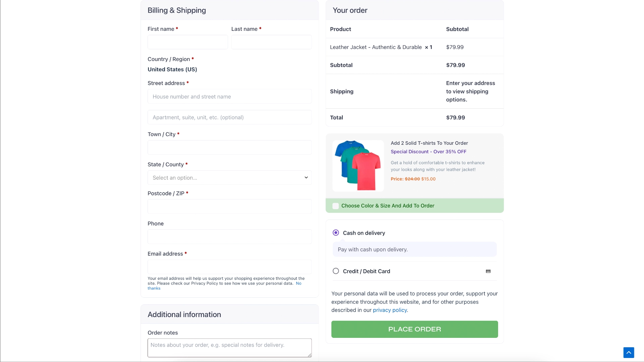Check "Choose Color & Size And Add To Order"
Image resolution: width=644 pixels, height=362 pixels.
[336, 206]
